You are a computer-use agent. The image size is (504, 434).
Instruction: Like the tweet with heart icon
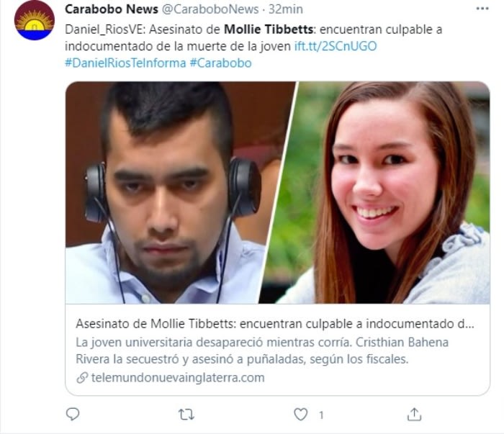pyautogui.click(x=301, y=415)
